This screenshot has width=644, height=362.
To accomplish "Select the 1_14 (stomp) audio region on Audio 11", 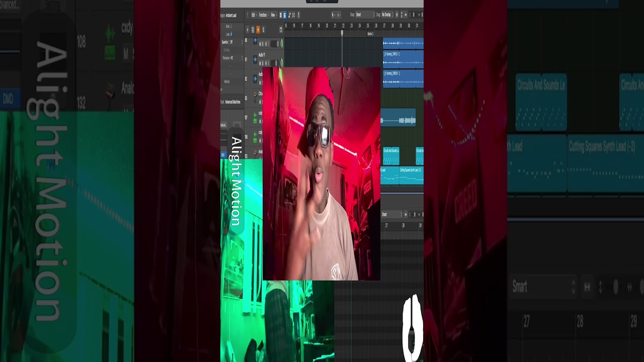I will [403, 59].
